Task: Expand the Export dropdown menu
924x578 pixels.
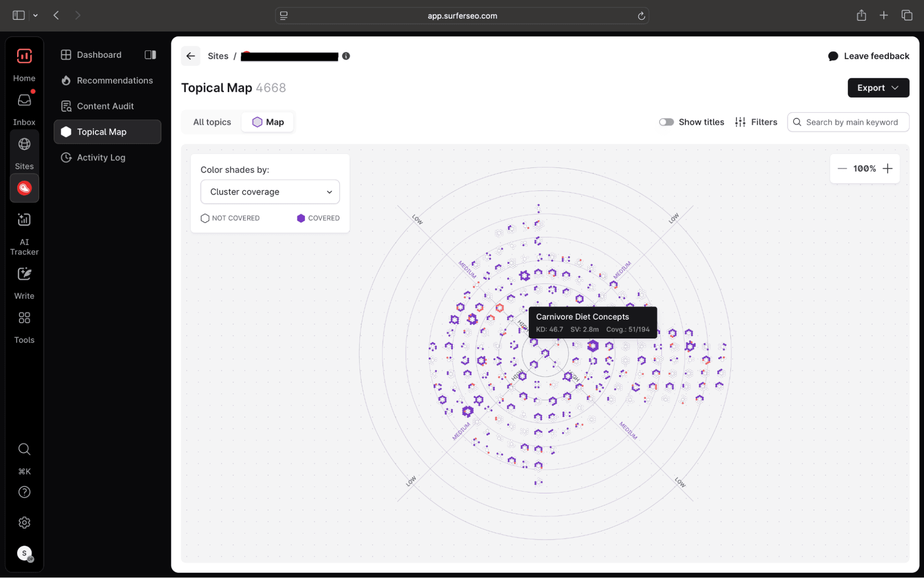Action: pos(877,87)
